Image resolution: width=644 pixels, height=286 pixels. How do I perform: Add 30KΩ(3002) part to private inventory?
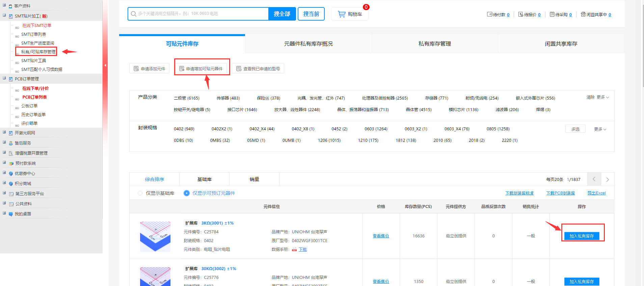pyautogui.click(x=582, y=282)
